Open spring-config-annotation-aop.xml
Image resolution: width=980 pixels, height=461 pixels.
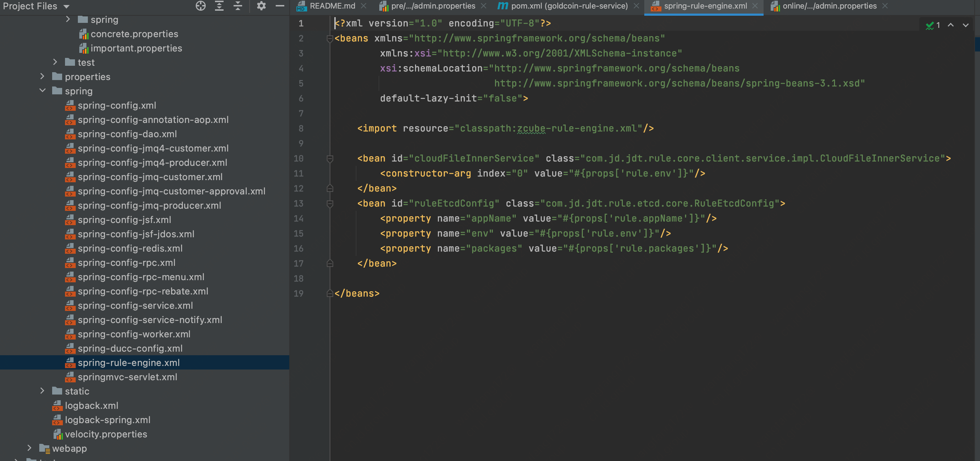click(153, 119)
